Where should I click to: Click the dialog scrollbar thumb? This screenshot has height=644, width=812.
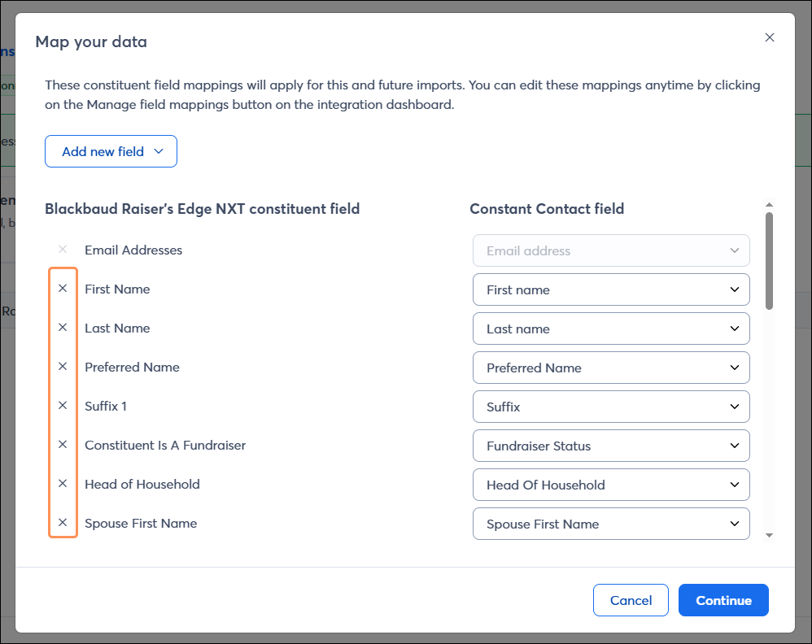[x=767, y=260]
